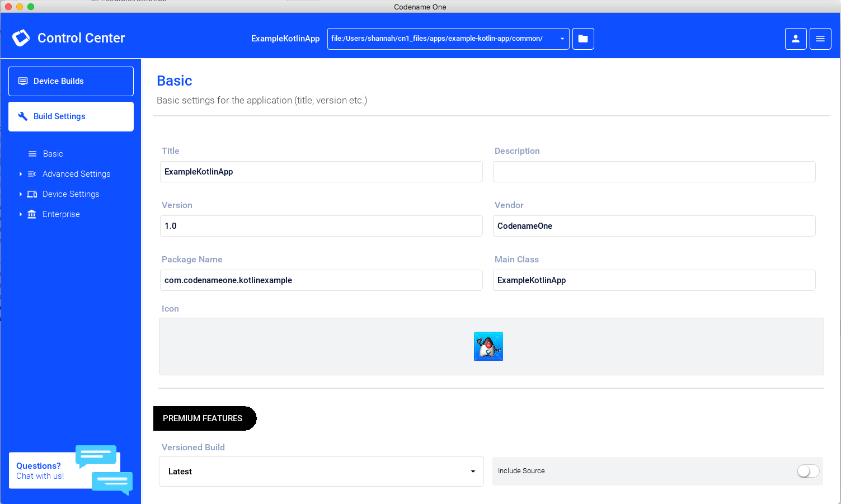Click the Device Settings devices icon
Screen dimensions: 841x504
coord(32,194)
